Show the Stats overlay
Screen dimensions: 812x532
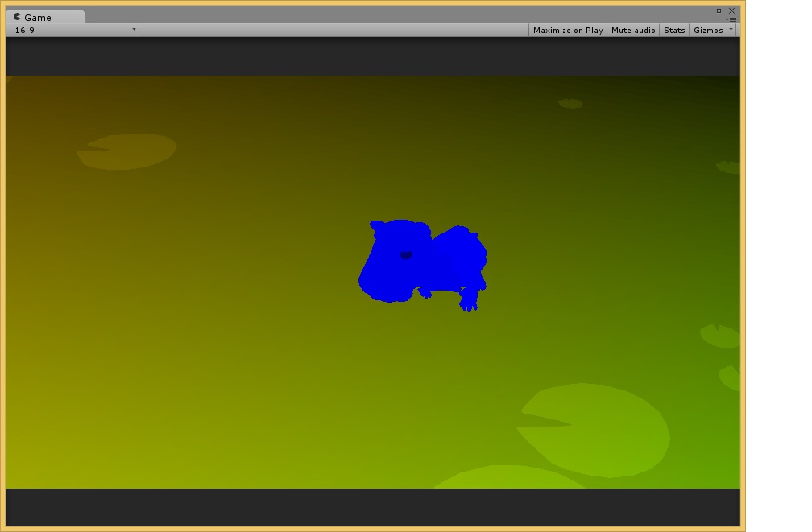pyautogui.click(x=674, y=30)
